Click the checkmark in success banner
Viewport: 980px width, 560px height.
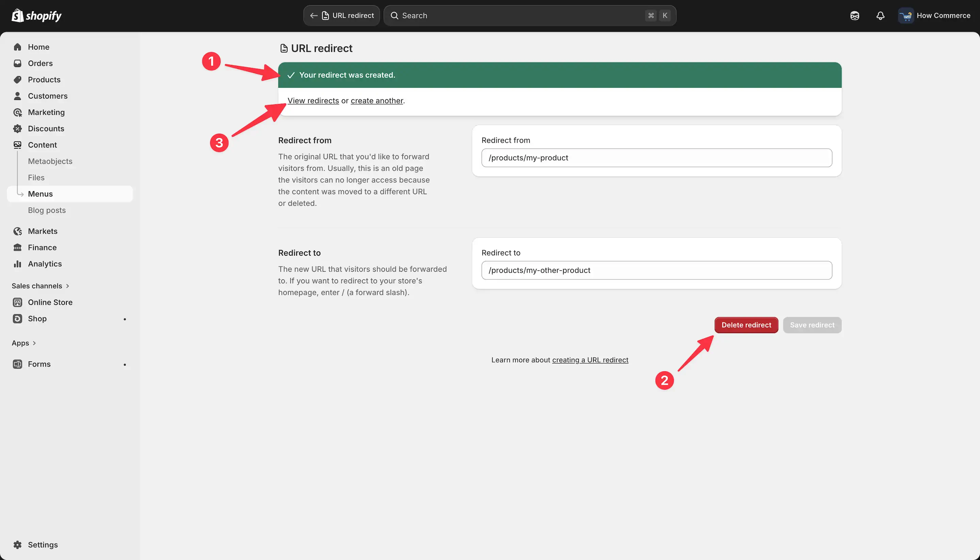[291, 75]
